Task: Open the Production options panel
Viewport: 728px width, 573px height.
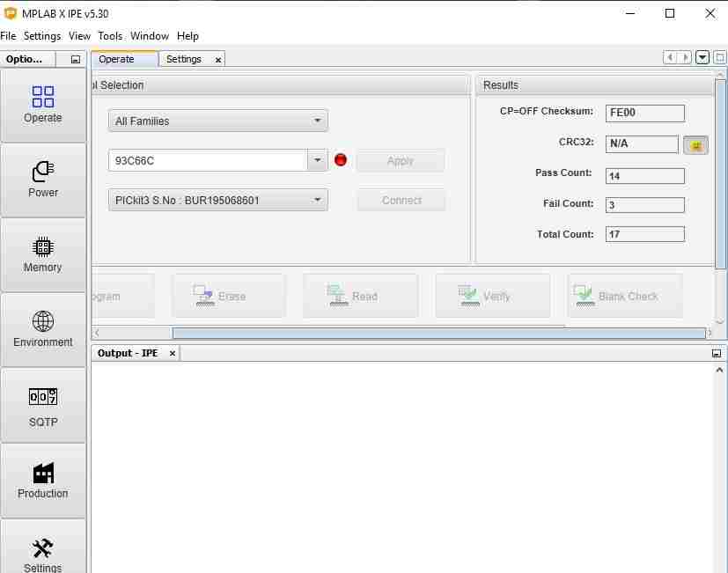Action: [43, 480]
